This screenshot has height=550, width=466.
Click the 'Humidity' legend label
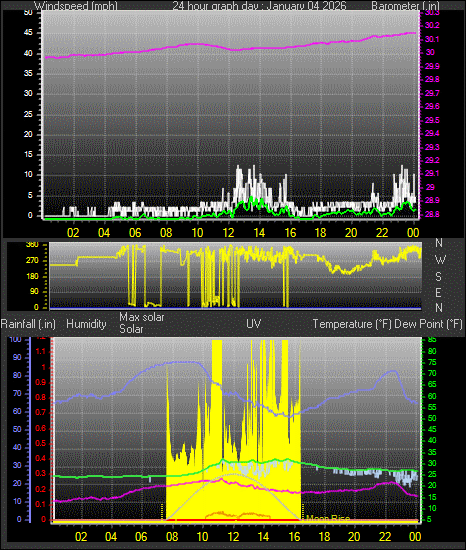(x=86, y=324)
